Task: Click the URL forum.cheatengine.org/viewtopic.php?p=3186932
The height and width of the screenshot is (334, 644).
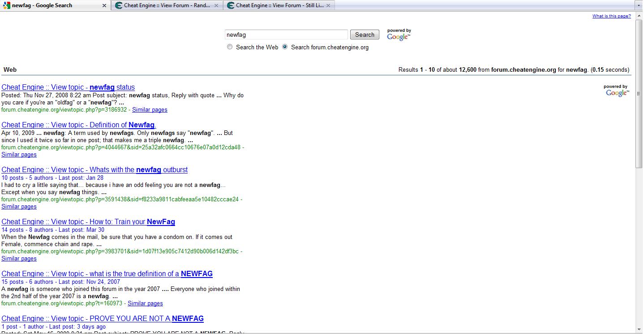Action: pos(64,110)
